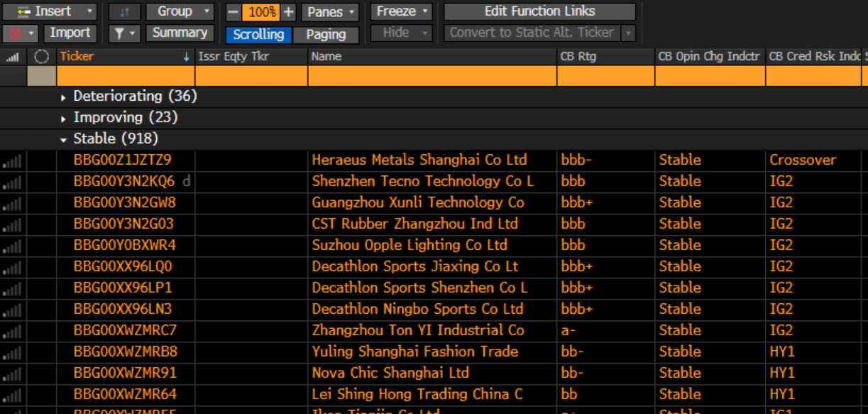Open the Freeze dropdown
This screenshot has height=414, width=868.
[x=402, y=11]
